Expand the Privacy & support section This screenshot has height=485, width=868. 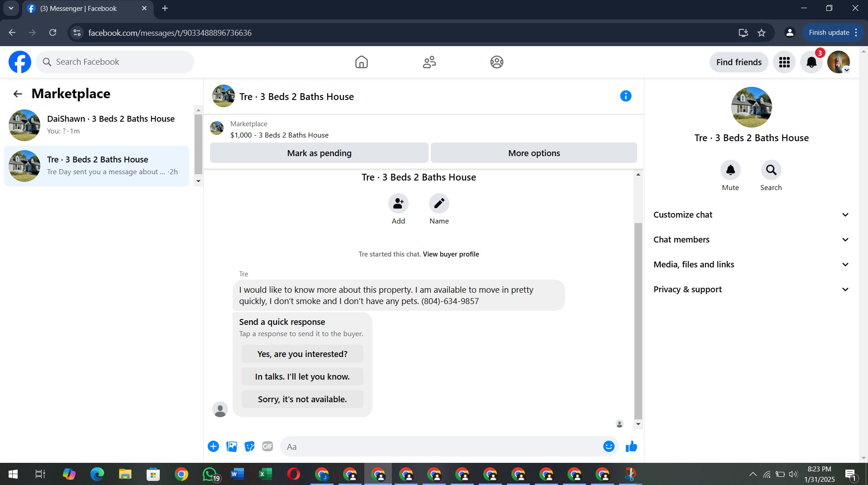click(751, 290)
